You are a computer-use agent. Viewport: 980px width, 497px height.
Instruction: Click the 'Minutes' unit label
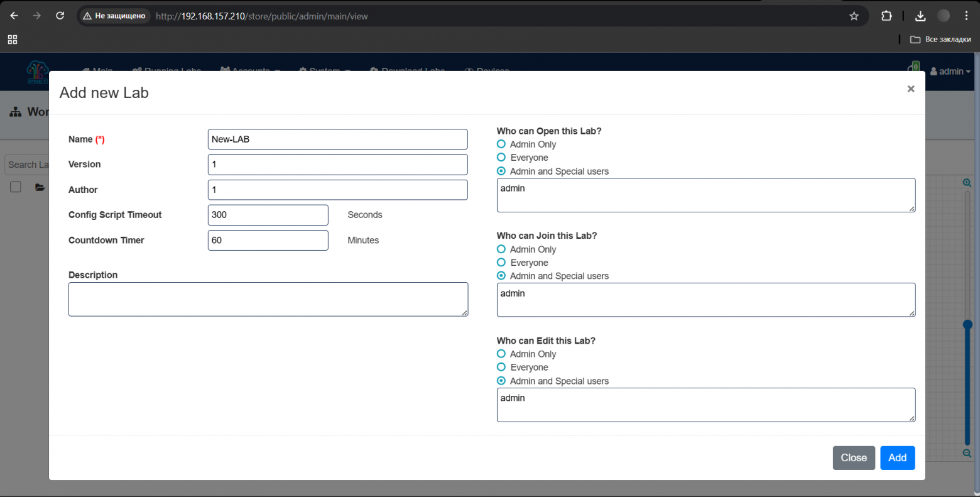pyautogui.click(x=363, y=240)
